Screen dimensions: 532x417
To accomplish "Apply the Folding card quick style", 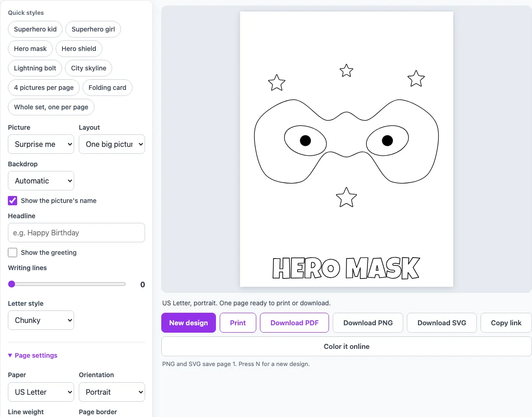I will click(x=107, y=88).
